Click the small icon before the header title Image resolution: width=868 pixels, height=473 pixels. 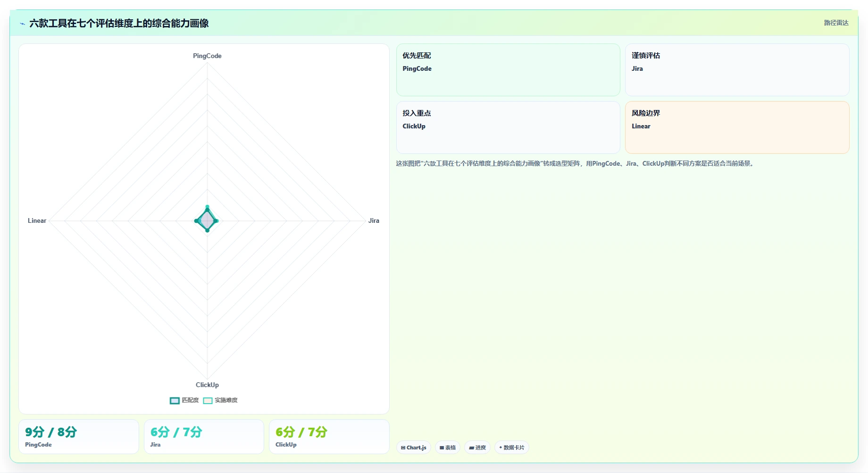[22, 24]
